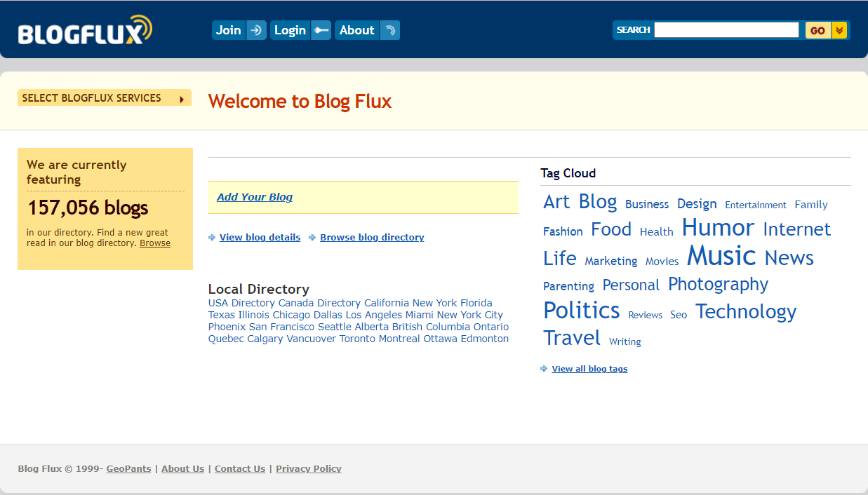
Task: Click the arrow icon on Join
Action: pyautogui.click(x=256, y=30)
